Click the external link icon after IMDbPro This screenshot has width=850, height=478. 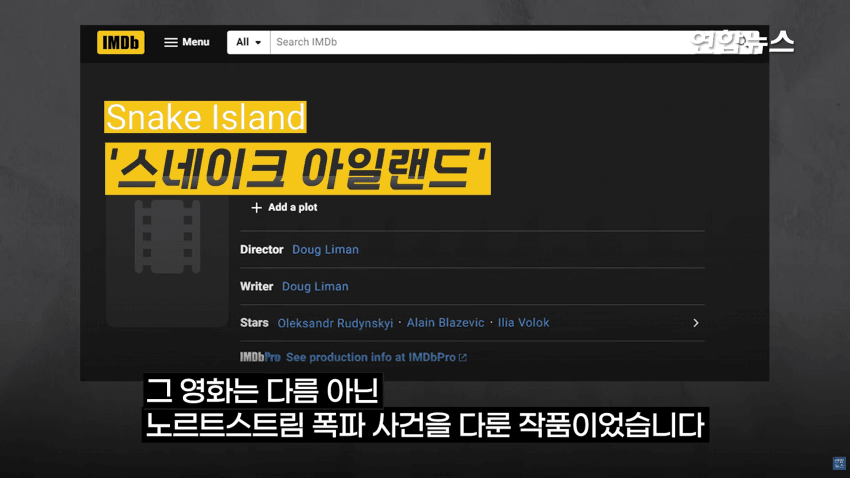point(462,358)
